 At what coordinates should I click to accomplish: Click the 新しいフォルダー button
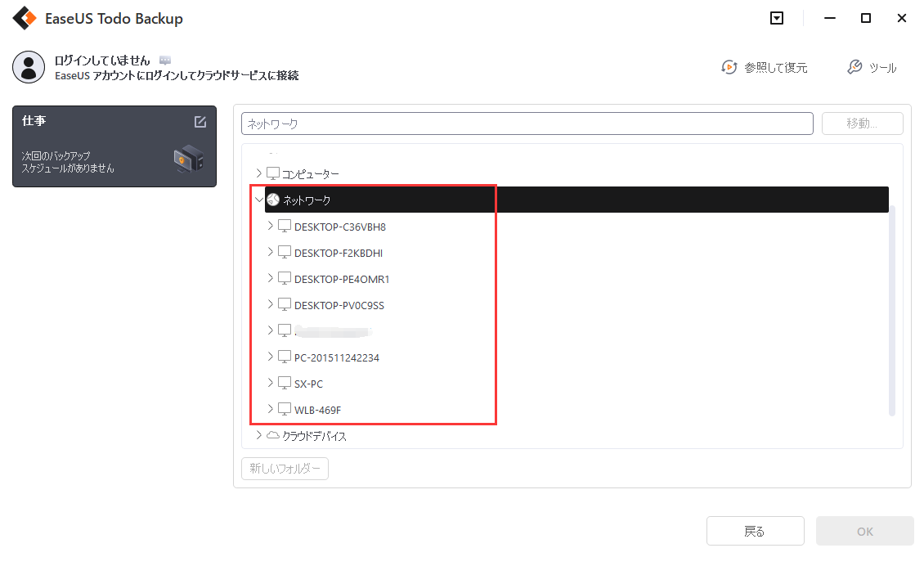[x=284, y=468]
